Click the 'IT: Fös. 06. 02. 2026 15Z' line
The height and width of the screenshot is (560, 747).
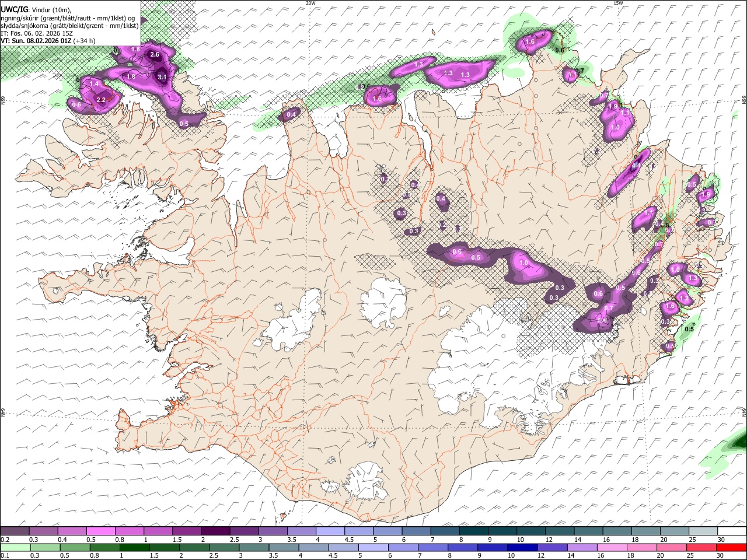[36, 33]
